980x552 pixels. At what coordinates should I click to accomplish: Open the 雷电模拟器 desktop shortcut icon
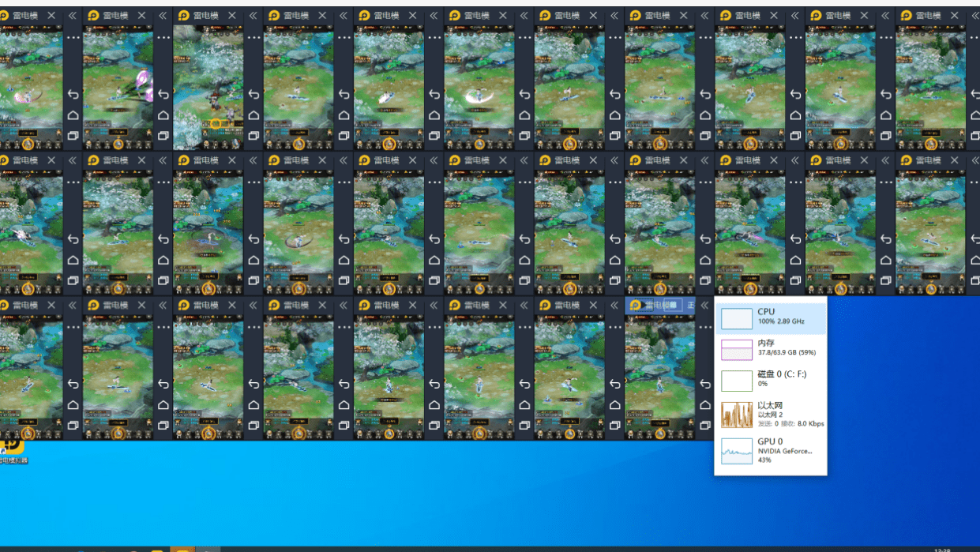pyautogui.click(x=13, y=449)
